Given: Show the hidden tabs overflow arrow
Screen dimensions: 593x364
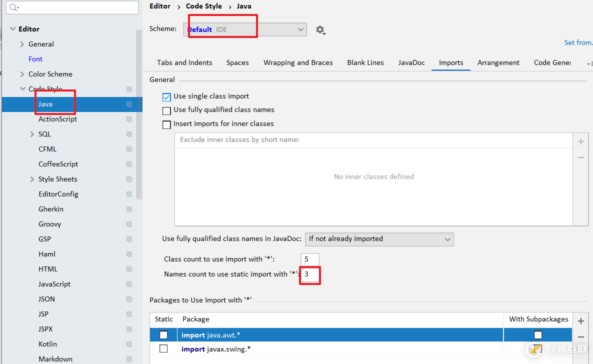Looking at the screenshot, I should 589,64.
